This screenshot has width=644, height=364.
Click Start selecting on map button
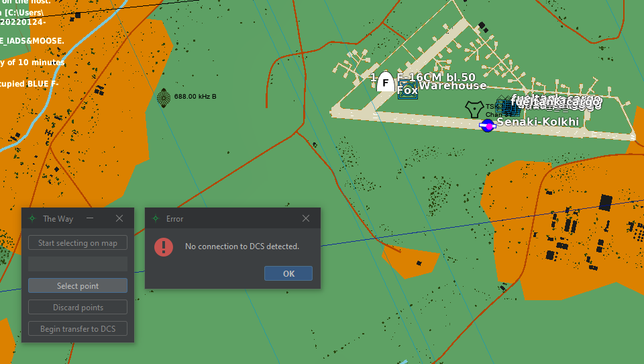[78, 242]
